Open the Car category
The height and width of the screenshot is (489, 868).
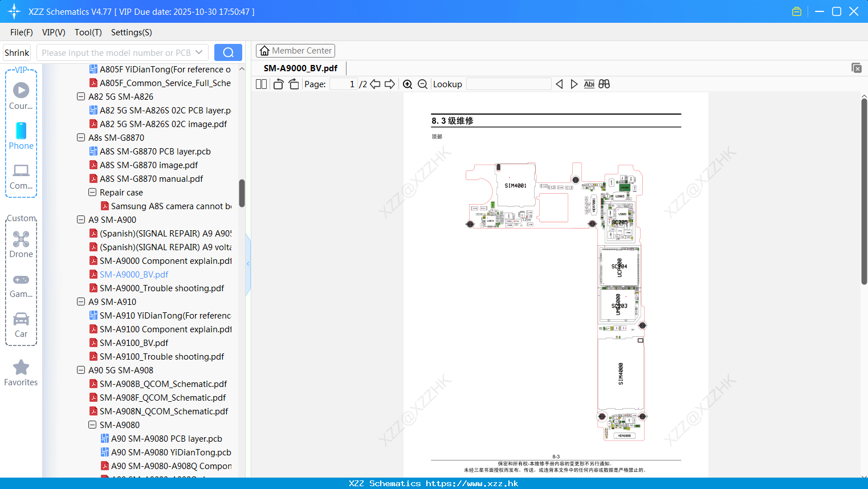21,325
